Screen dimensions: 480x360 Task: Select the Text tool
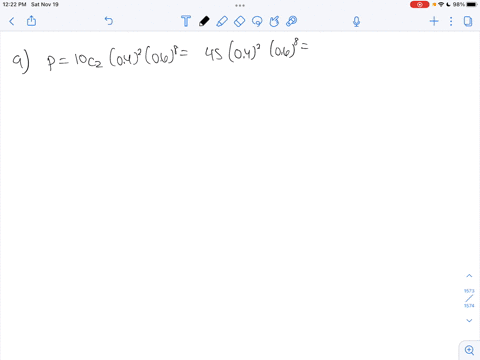[x=186, y=21]
